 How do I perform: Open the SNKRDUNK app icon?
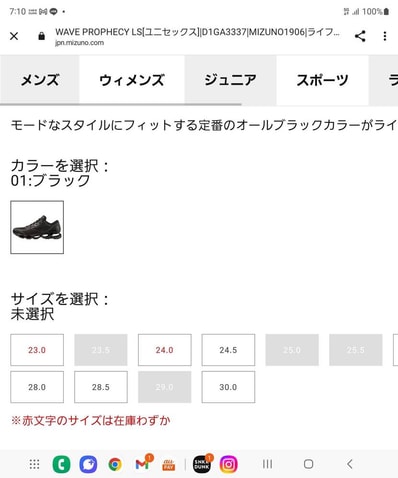pos(202,464)
